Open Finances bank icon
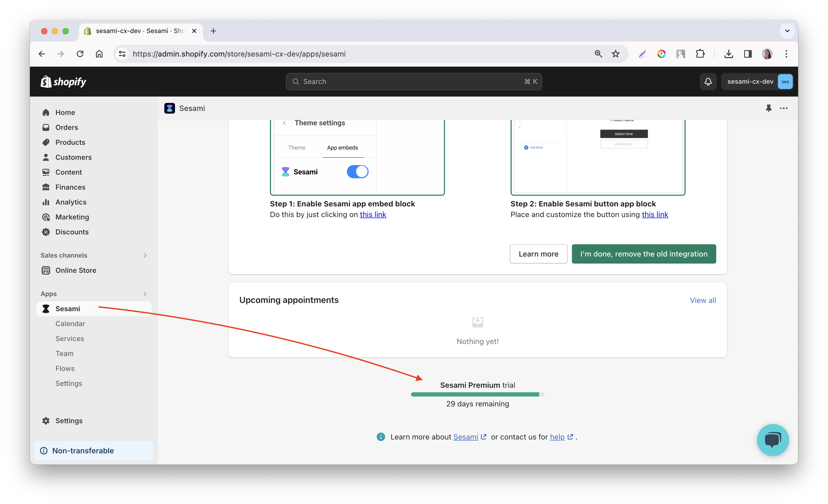828x504 pixels. pyautogui.click(x=46, y=187)
